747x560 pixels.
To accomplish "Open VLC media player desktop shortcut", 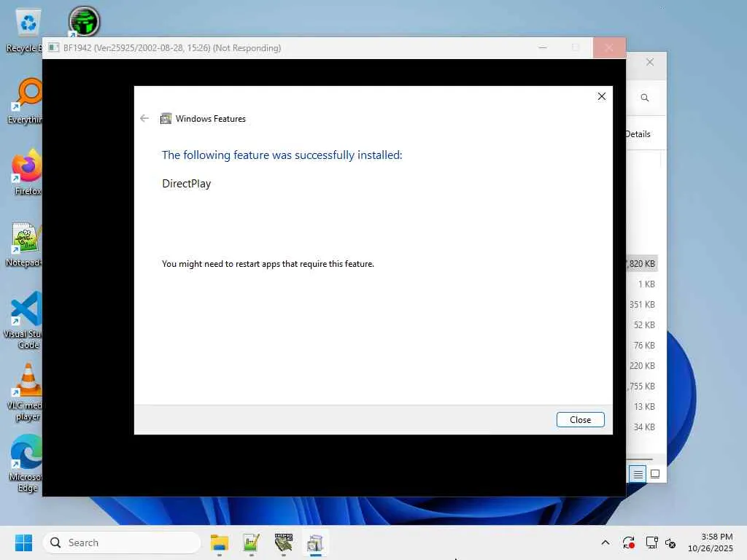I will [x=25, y=392].
